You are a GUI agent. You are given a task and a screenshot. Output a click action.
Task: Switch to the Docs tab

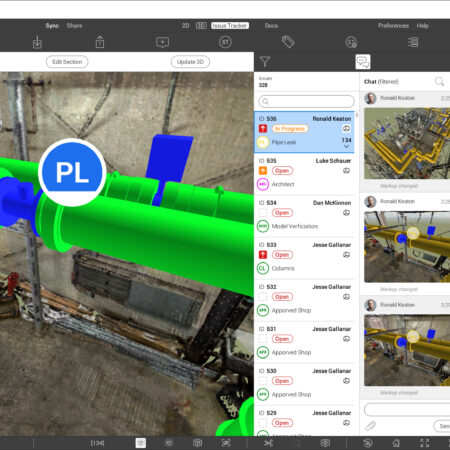271,26
